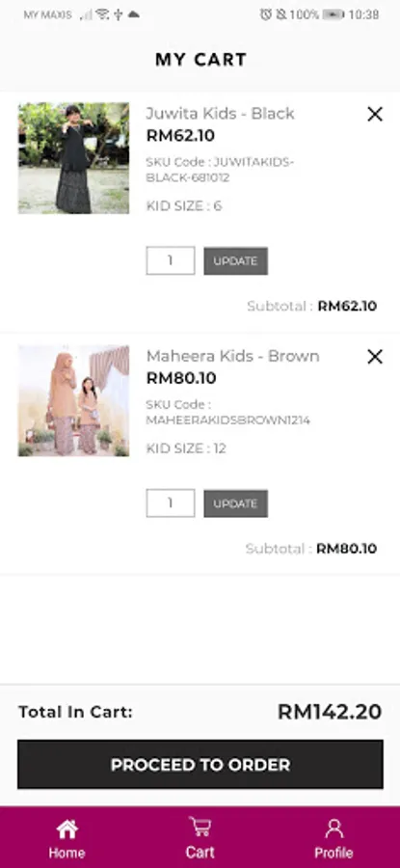
Task: Focus quantity field for Maheera Kids
Action: click(171, 502)
